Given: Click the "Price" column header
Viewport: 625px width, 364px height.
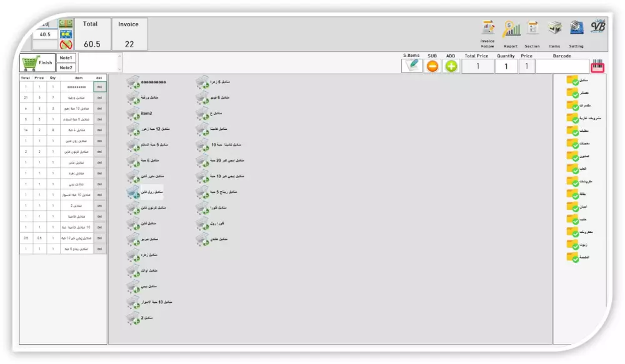Looking at the screenshot, I should [x=39, y=78].
